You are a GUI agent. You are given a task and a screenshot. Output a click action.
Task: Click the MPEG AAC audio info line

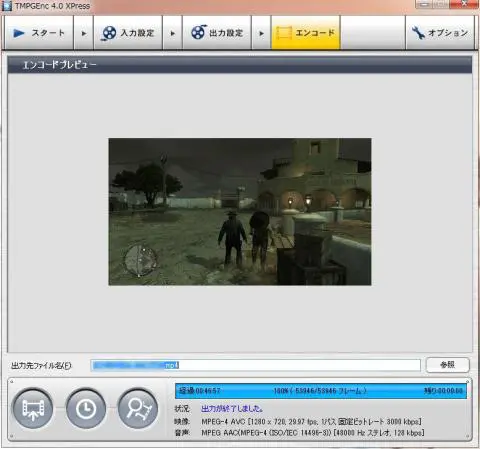pos(313,433)
